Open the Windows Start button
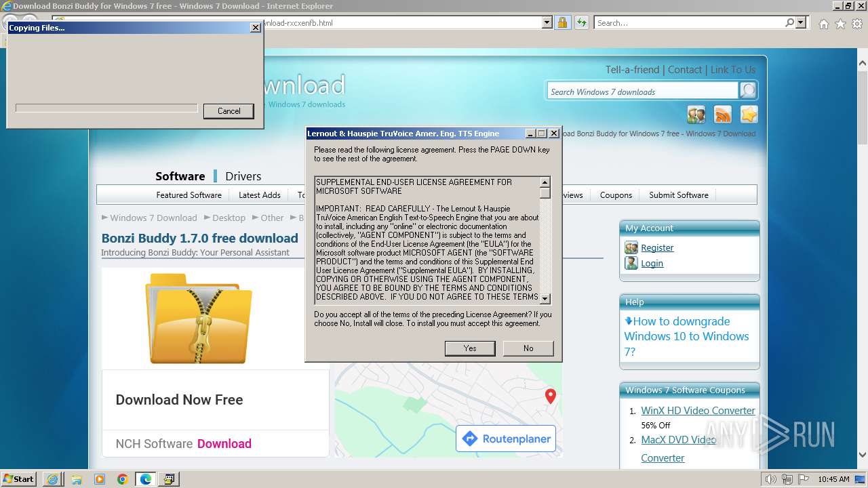 pyautogui.click(x=18, y=479)
